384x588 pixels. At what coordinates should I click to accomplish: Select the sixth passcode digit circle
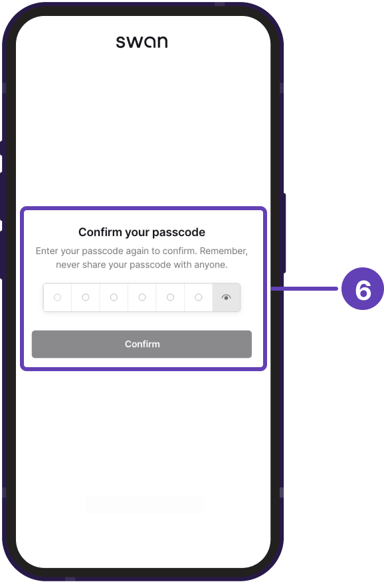(x=199, y=297)
